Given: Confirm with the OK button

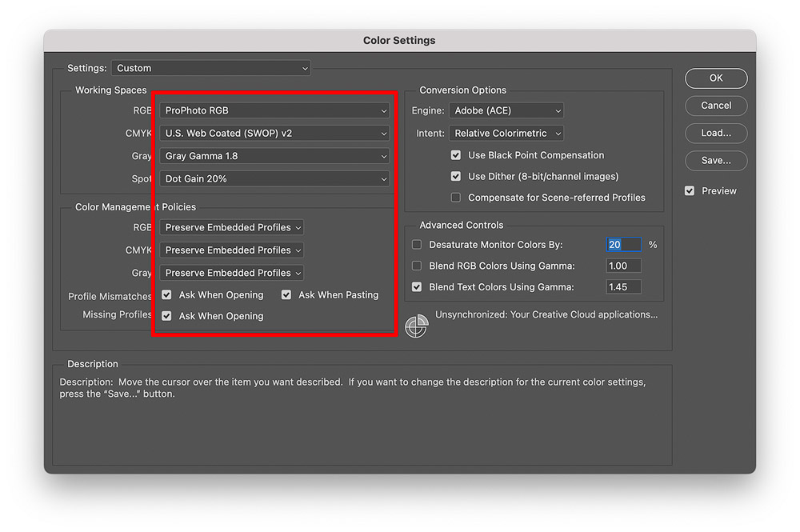Looking at the screenshot, I should pyautogui.click(x=716, y=78).
